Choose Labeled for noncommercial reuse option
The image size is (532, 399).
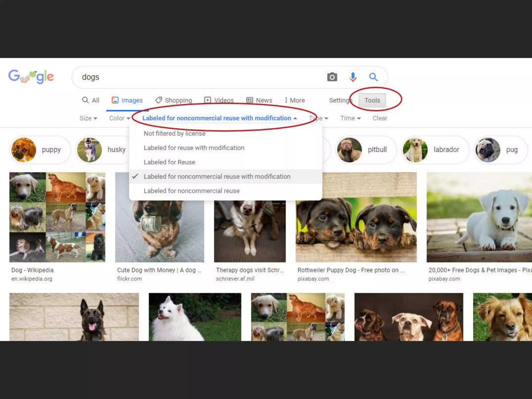coord(192,191)
